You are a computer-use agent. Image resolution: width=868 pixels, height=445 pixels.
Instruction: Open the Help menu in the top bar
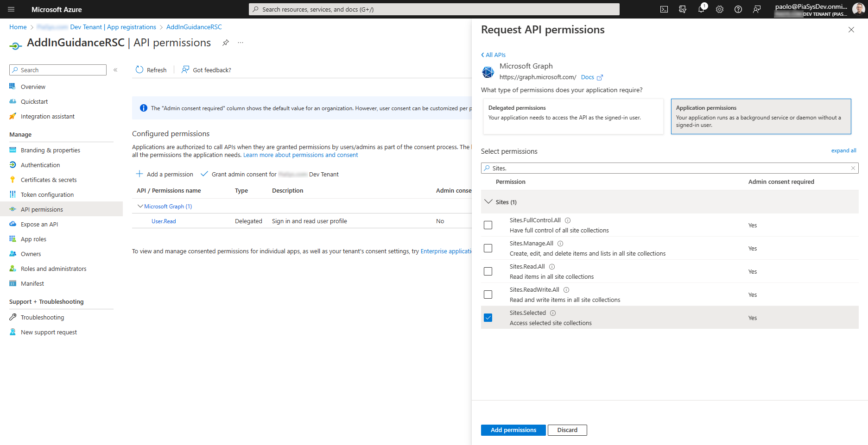pos(738,9)
